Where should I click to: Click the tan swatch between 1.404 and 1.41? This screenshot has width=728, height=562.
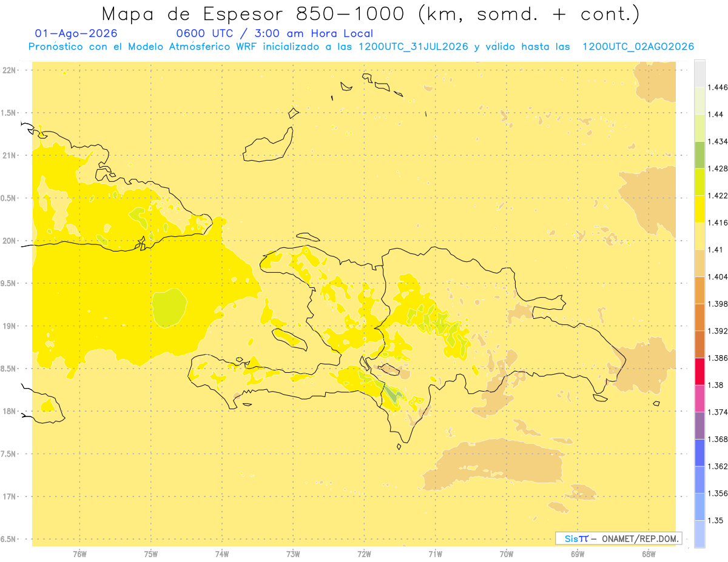point(699,263)
